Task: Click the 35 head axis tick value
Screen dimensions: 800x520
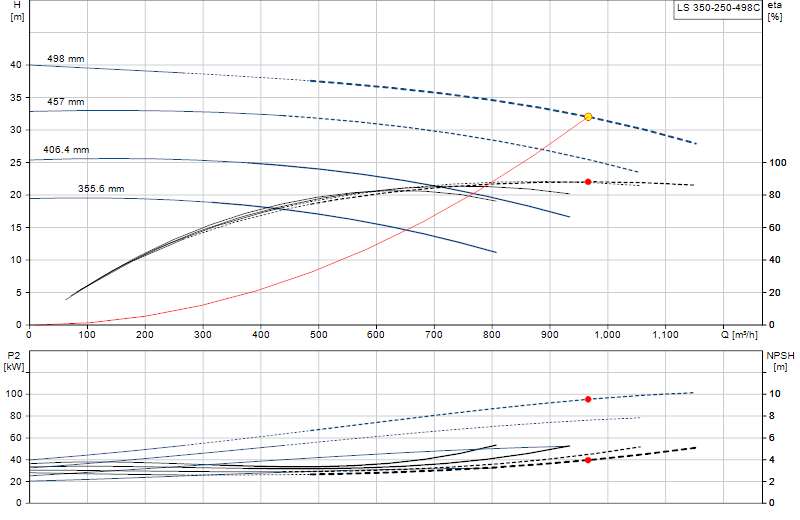Action: [16, 97]
